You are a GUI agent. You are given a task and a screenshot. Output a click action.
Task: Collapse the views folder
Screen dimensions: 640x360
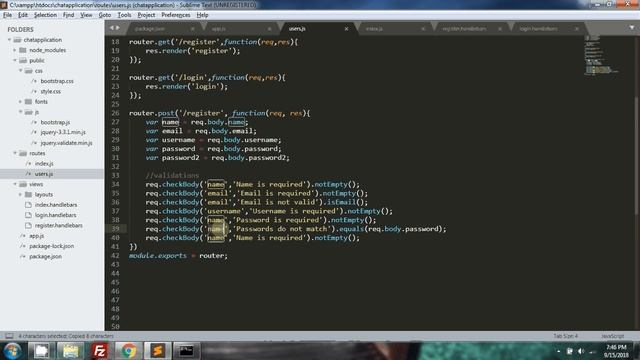coord(15,184)
